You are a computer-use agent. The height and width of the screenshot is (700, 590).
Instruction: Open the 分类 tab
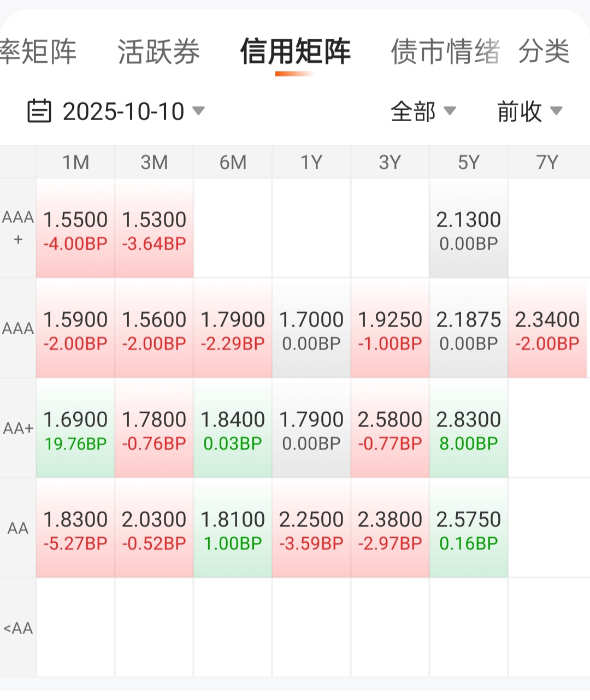(x=544, y=52)
